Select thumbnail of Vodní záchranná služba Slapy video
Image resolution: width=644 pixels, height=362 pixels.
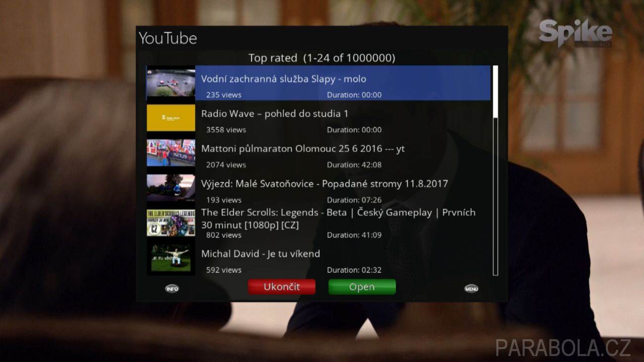[171, 83]
